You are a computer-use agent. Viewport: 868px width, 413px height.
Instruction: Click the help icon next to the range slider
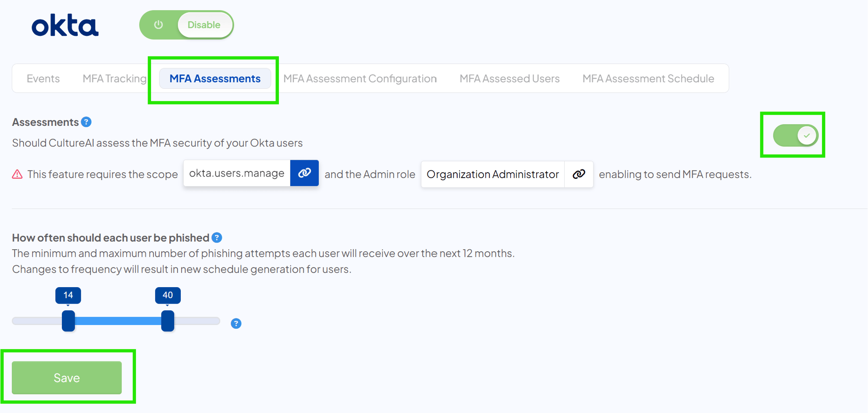pos(236,323)
